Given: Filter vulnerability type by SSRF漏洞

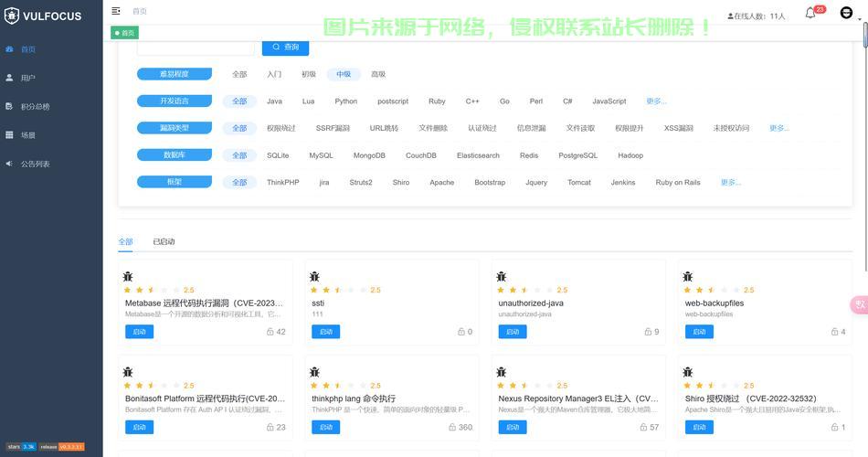Looking at the screenshot, I should point(333,128).
